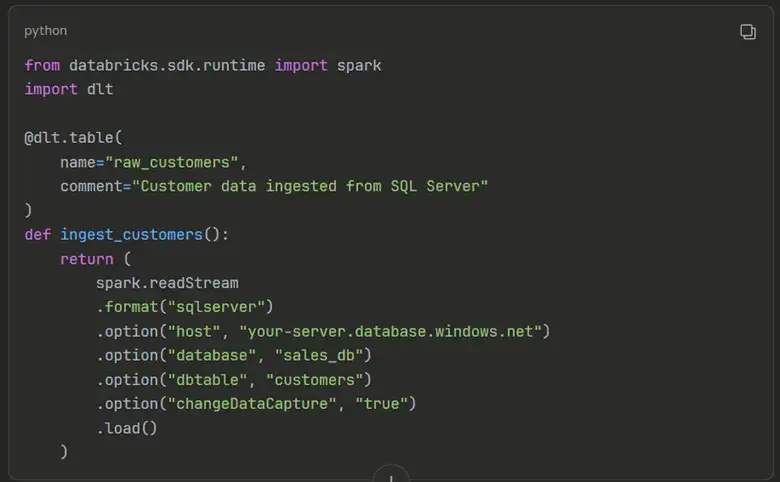
Task: Click the comment string about SQL Server
Action: point(310,187)
